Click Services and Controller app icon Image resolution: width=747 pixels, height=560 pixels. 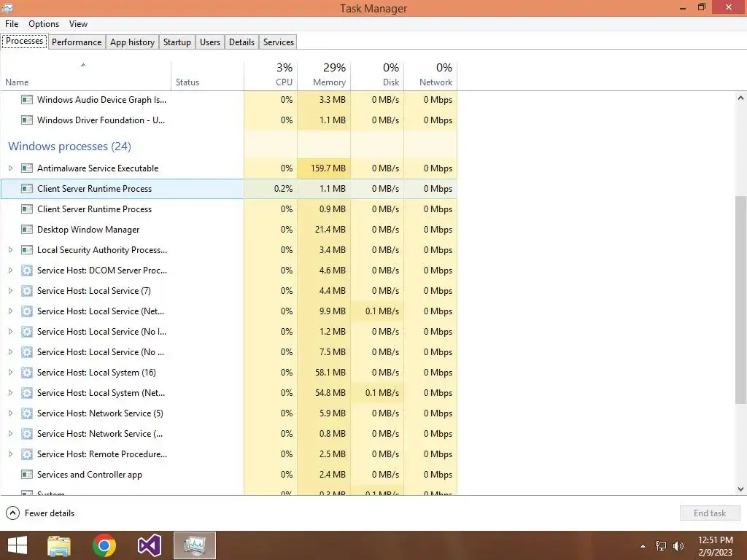pos(27,475)
